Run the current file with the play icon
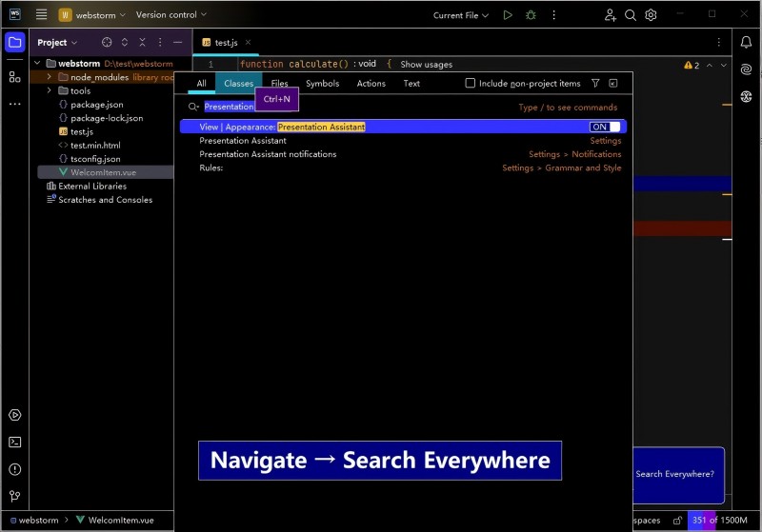Viewport: 762px width, 532px height. (x=508, y=15)
